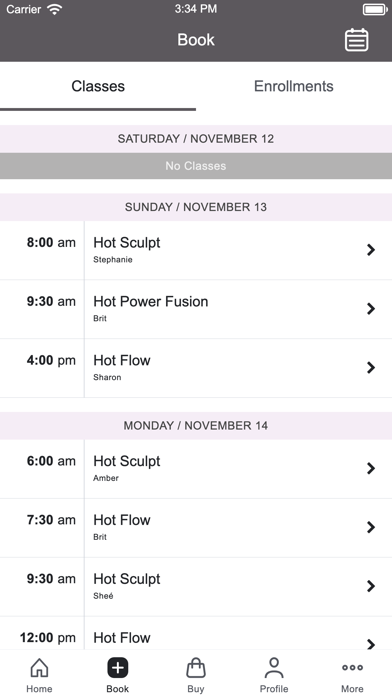Tap the Home icon in bottom bar

[x=39, y=667]
